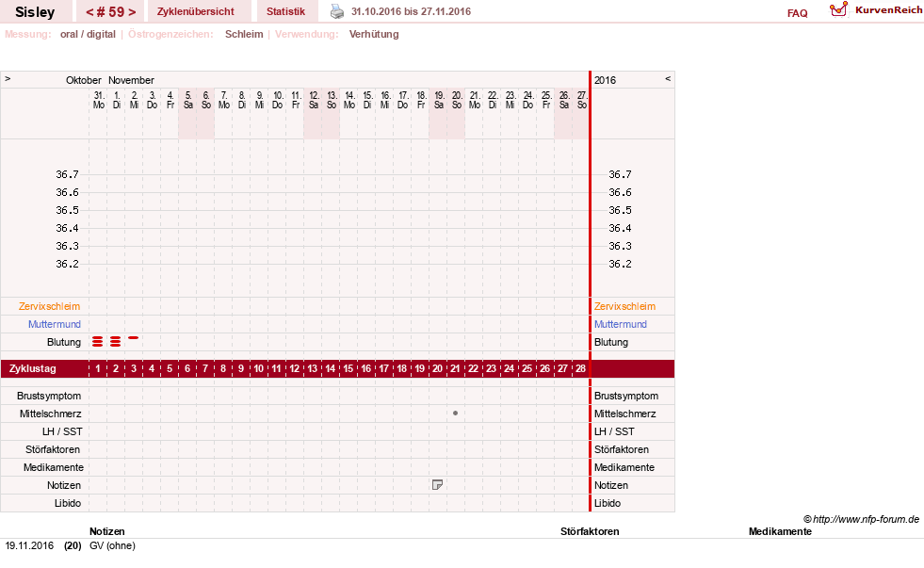Click the left Libido row label
Viewport: 924px width, 568px height.
point(68,503)
